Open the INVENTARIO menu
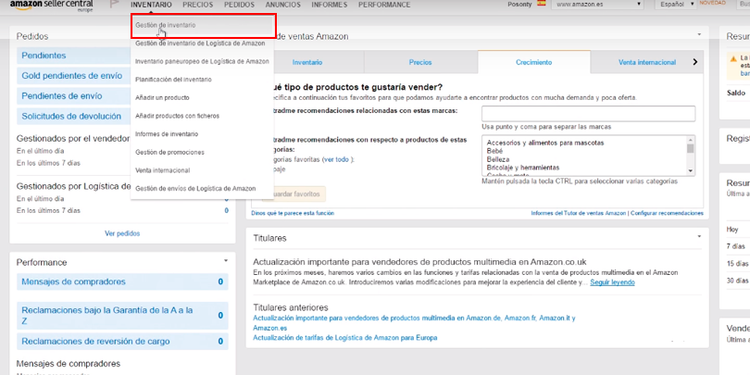Viewport: 750px width, 375px height. [x=151, y=5]
